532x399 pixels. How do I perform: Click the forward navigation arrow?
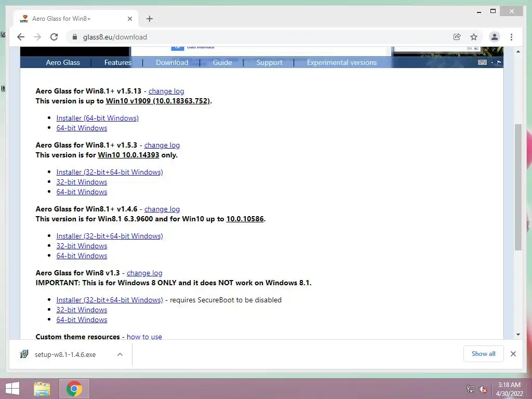[x=37, y=37]
